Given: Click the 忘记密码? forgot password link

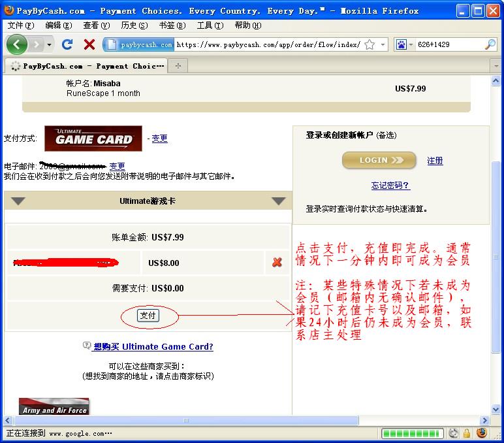Looking at the screenshot, I should click(x=390, y=186).
